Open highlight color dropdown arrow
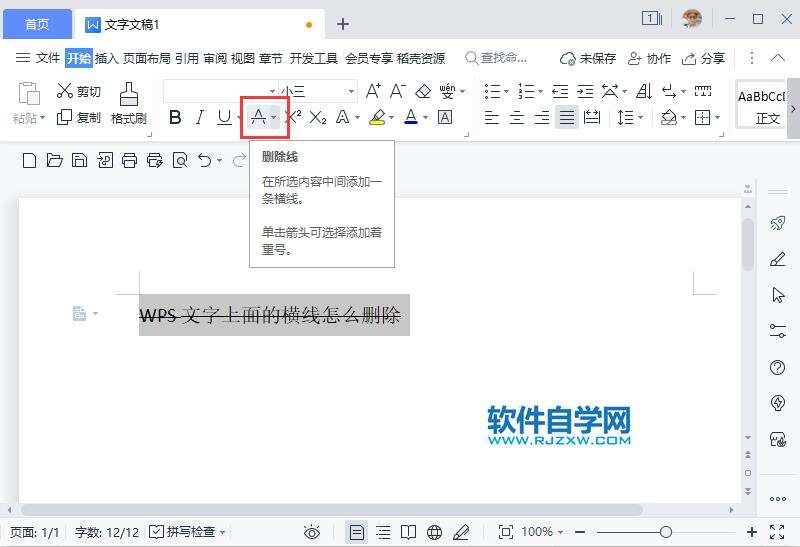The height and width of the screenshot is (547, 800). 391,118
